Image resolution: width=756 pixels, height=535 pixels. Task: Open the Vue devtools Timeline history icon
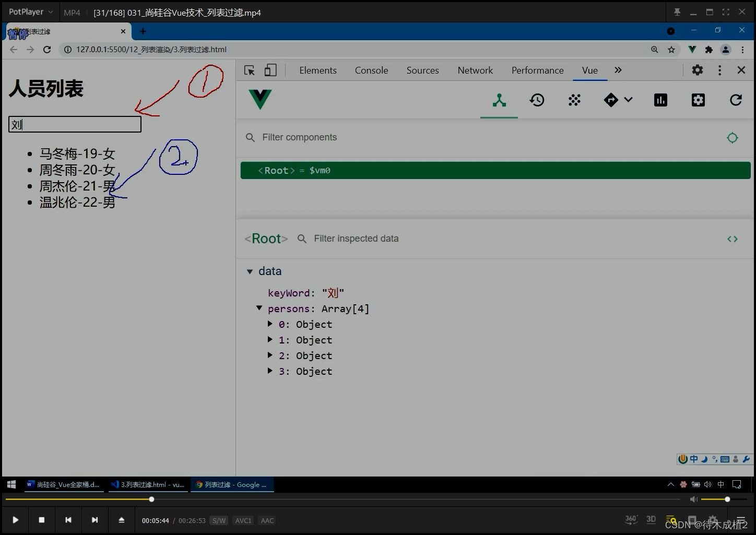[x=537, y=100]
